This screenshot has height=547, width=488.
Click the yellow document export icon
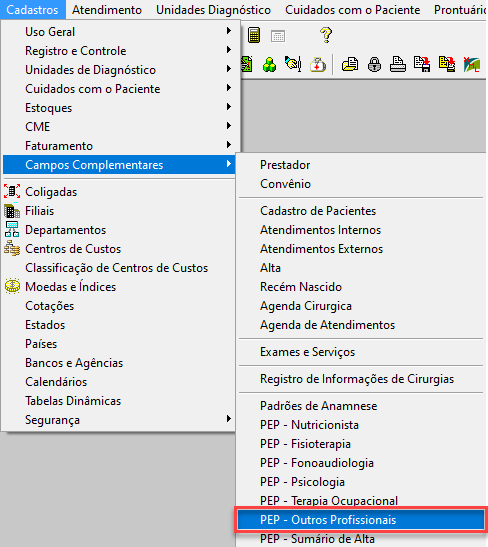point(447,65)
